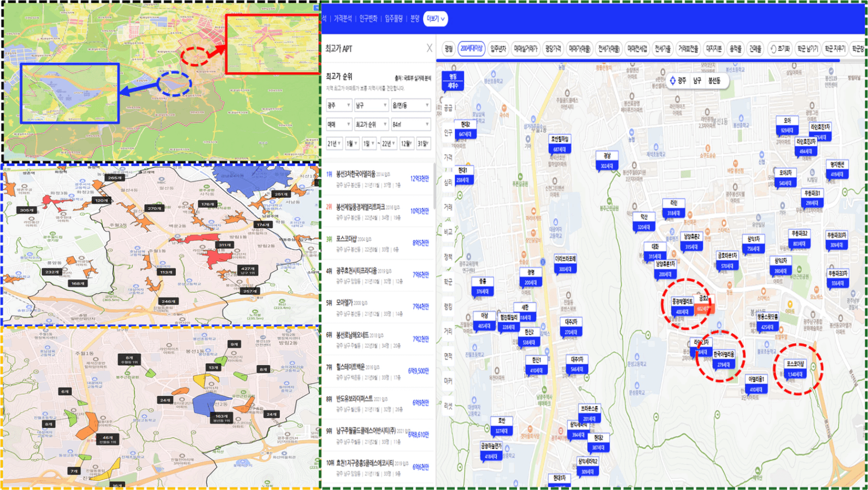
Task: Toggle the 200세대이상 filter chip
Action: (471, 49)
